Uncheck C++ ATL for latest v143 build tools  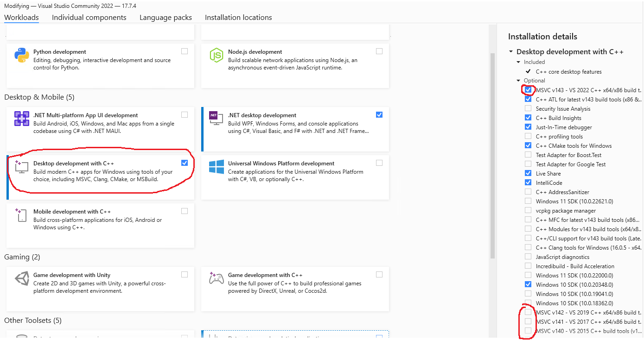(528, 99)
